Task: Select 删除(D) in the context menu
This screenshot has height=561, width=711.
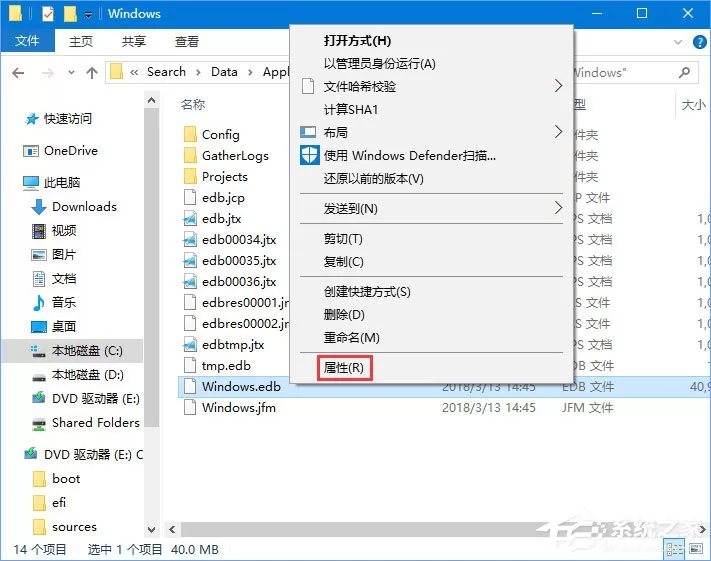Action: coord(344,315)
